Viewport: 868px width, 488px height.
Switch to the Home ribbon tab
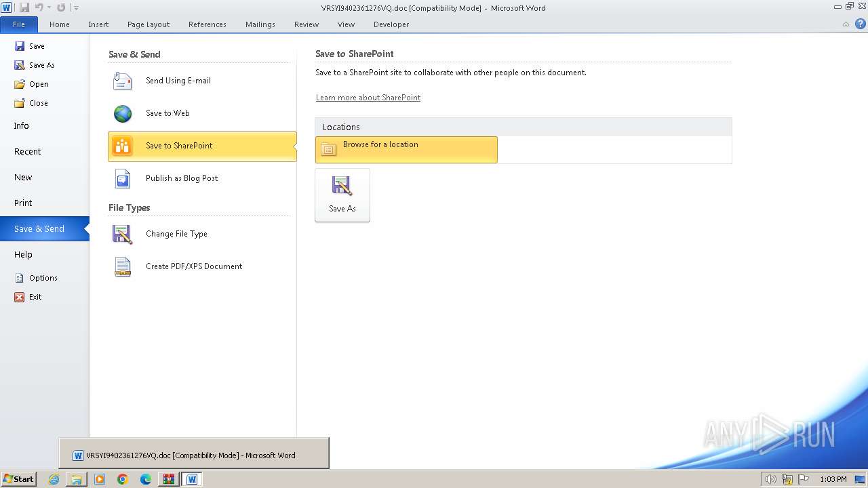tap(60, 24)
